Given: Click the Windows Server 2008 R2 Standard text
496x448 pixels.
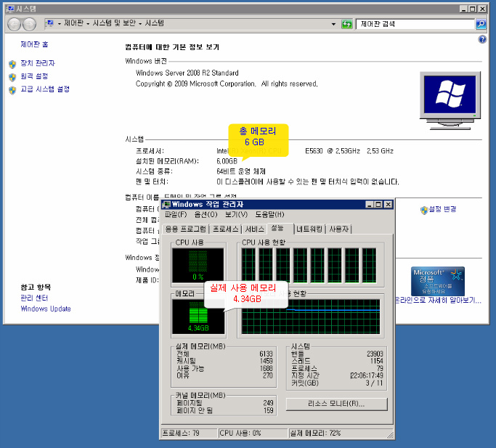Looking at the screenshot, I should point(187,73).
